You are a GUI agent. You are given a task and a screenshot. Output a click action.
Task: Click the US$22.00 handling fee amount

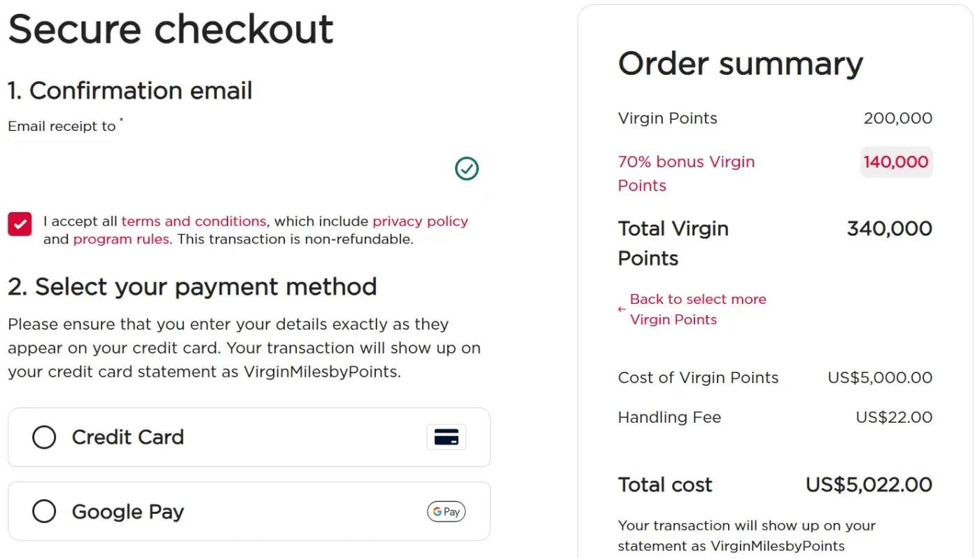(894, 417)
